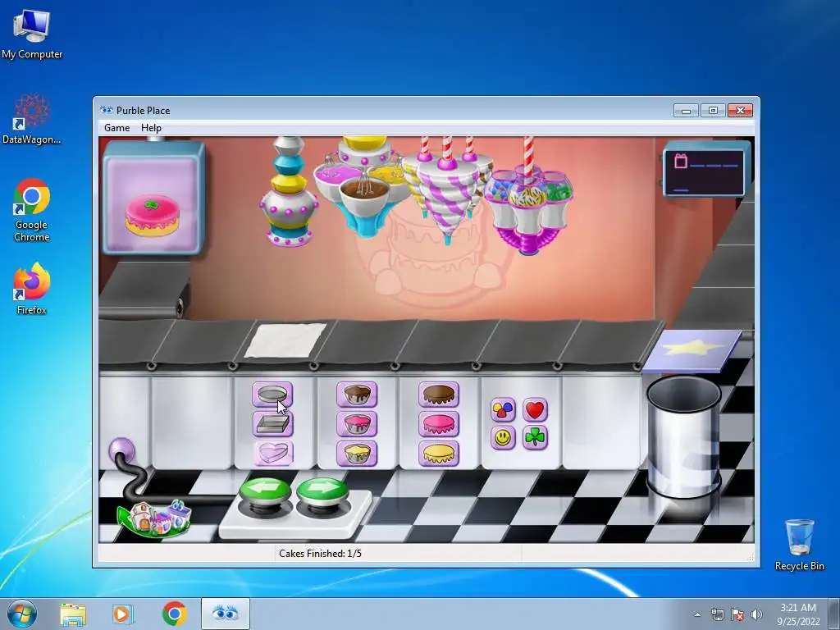Move conveyor left with green arrow button
Viewport: 840px width, 630px height.
tap(265, 492)
